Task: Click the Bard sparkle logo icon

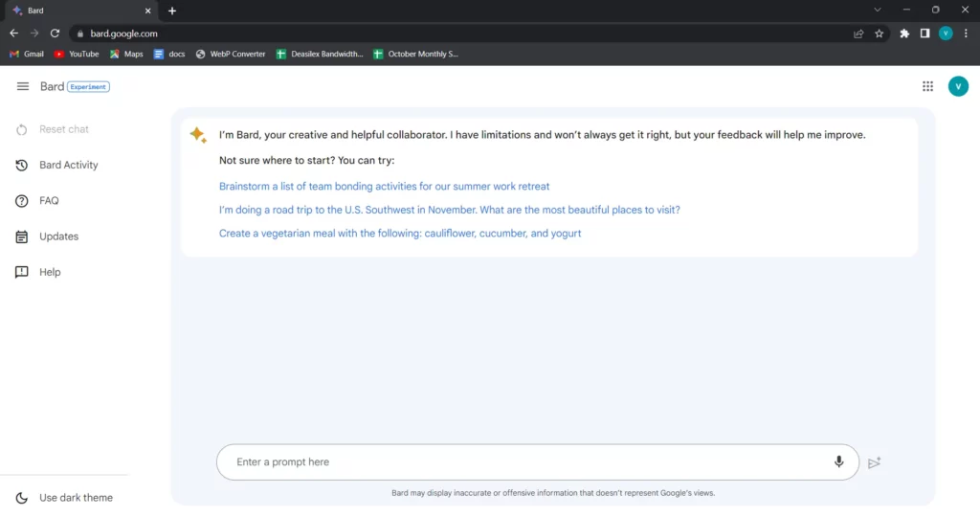Action: coord(198,134)
